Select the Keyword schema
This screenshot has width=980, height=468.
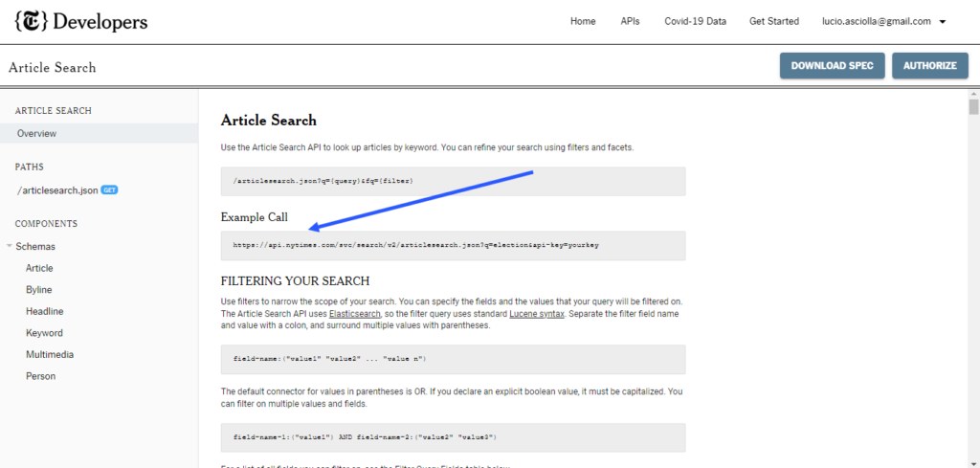point(44,333)
